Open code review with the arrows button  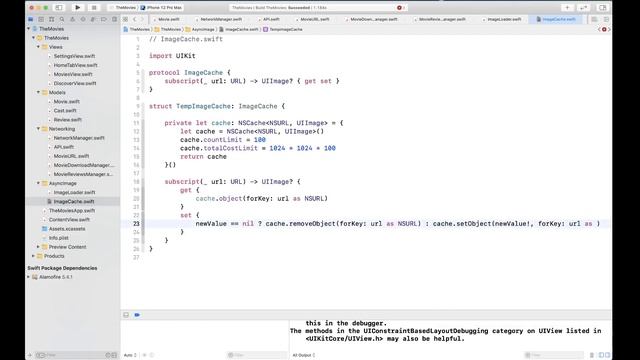[x=584, y=7]
